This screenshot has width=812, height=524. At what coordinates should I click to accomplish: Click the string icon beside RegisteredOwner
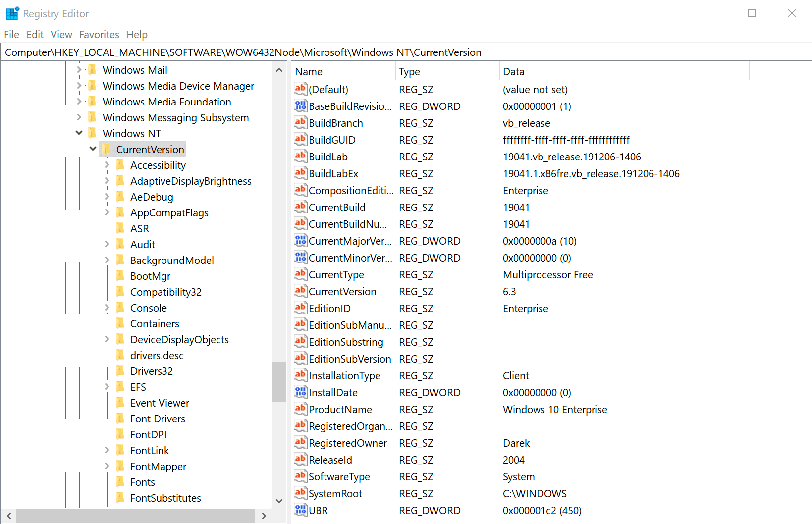[x=300, y=442]
